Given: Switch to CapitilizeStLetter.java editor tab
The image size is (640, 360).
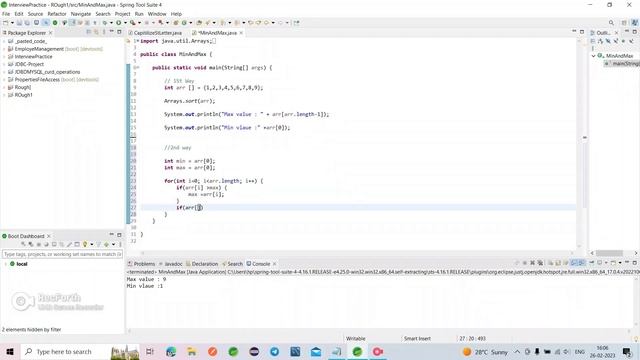Looking at the screenshot, I should (156, 33).
